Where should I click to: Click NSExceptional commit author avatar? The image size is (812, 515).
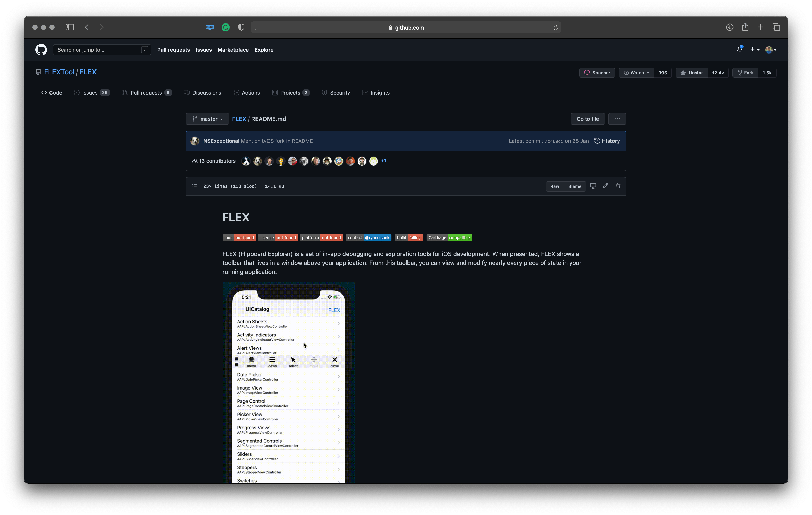195,141
